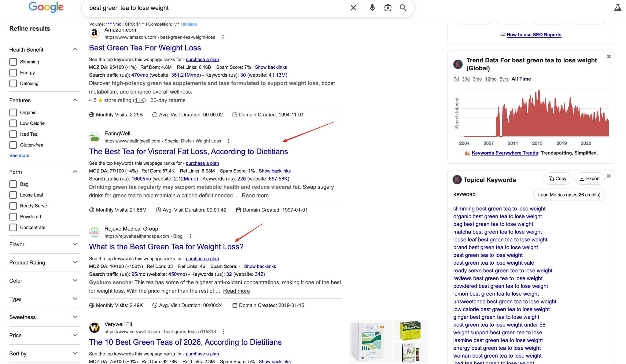Tick the Loose Leaf form checkbox
This screenshot has height=364, width=626.
tap(13, 195)
